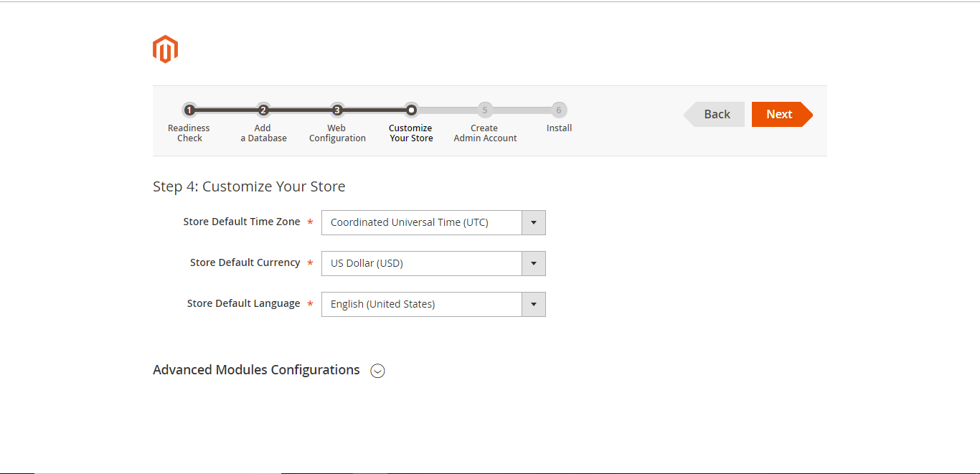Click step 1 Readiness Check circle
The width and height of the screenshot is (980, 474).
(189, 110)
